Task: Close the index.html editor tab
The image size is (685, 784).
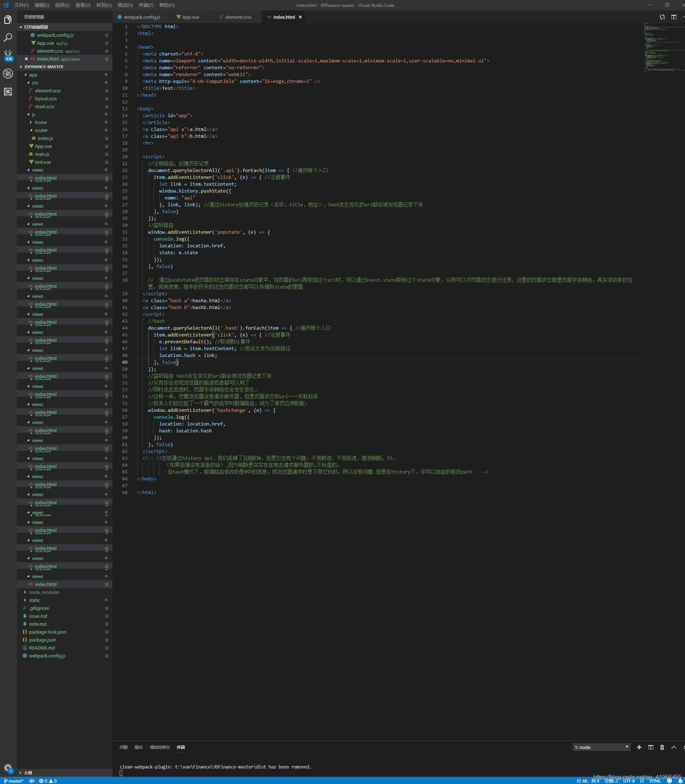Action: pyautogui.click(x=300, y=17)
